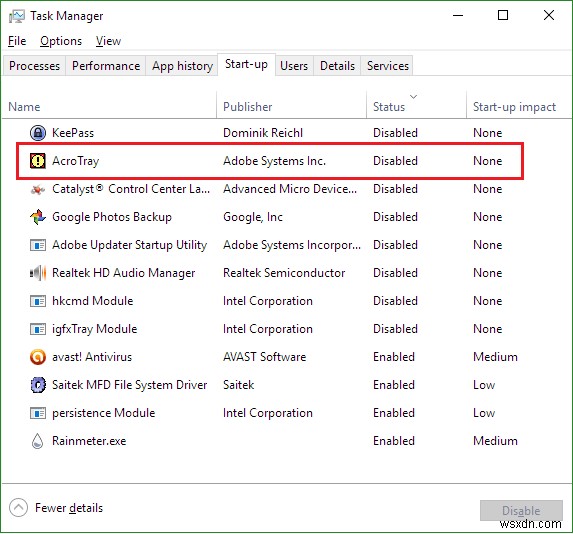The width and height of the screenshot is (573, 534).
Task: Click the hkcmd Module icon
Action: click(38, 301)
